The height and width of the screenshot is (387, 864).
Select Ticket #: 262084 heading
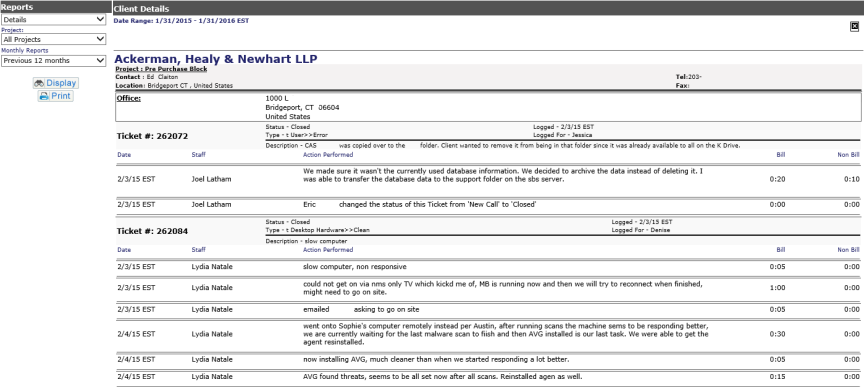pos(152,232)
